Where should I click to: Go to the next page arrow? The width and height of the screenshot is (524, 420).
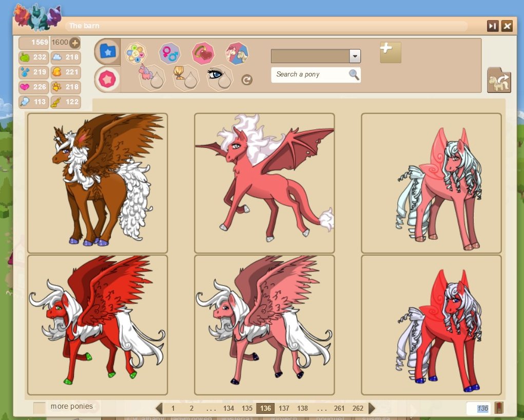372,408
